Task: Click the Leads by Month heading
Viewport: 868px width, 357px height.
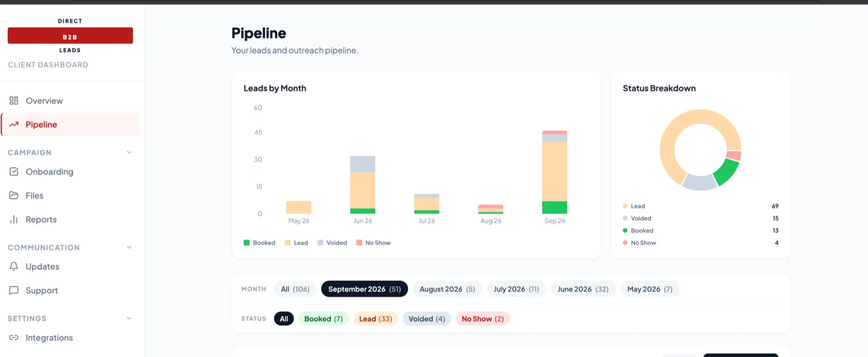Action: click(x=275, y=88)
